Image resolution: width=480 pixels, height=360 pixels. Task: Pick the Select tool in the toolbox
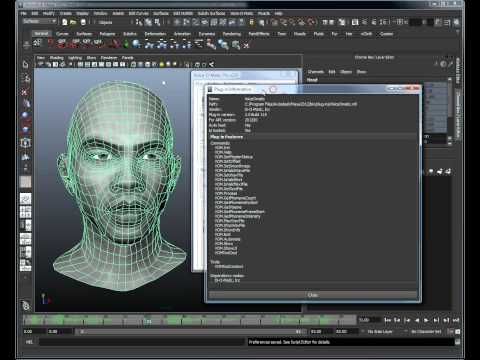[26, 64]
